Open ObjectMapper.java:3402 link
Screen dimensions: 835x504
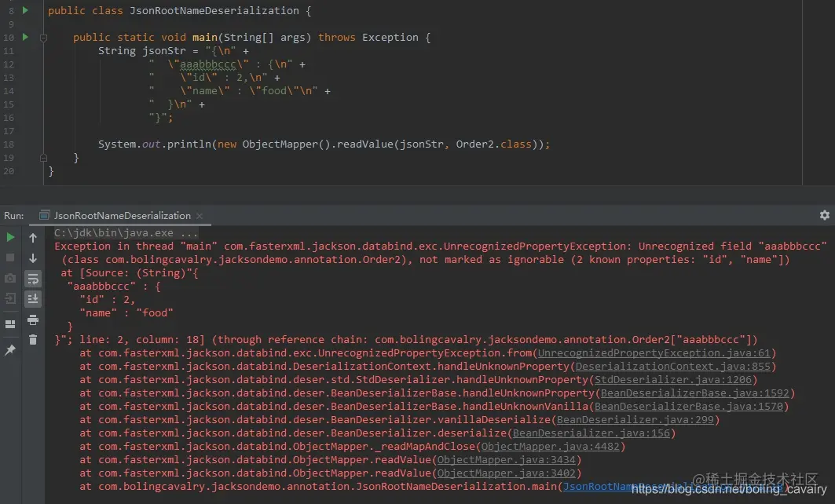pos(507,473)
